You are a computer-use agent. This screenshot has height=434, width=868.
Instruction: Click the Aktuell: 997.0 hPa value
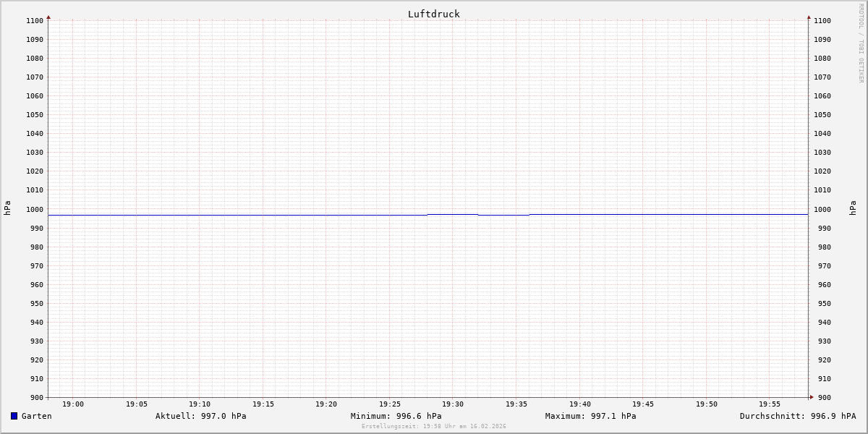point(201,416)
